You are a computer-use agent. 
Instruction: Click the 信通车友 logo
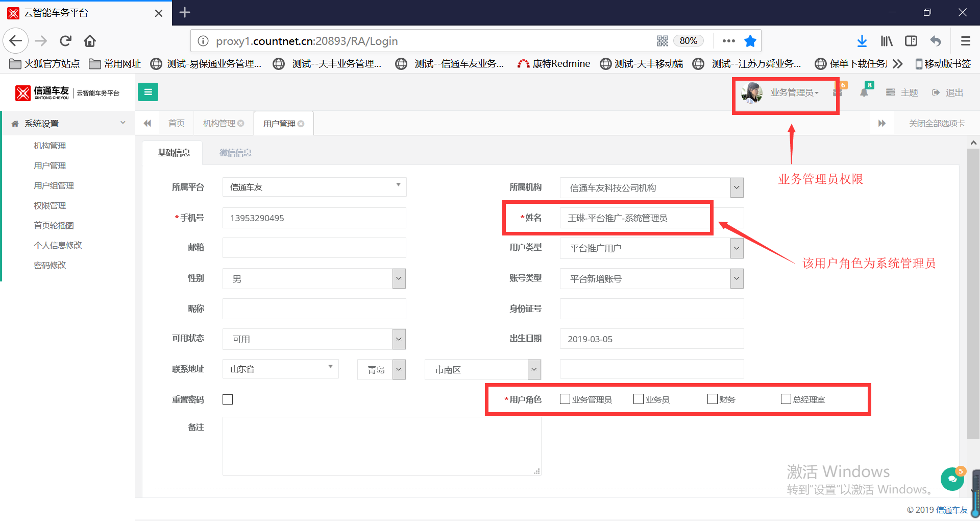click(x=67, y=92)
